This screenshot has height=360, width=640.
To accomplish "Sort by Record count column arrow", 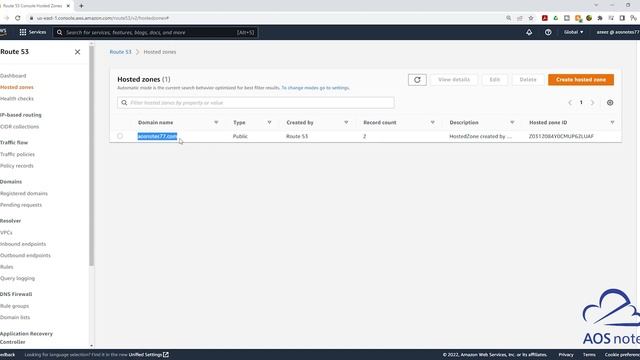I will tap(433, 122).
